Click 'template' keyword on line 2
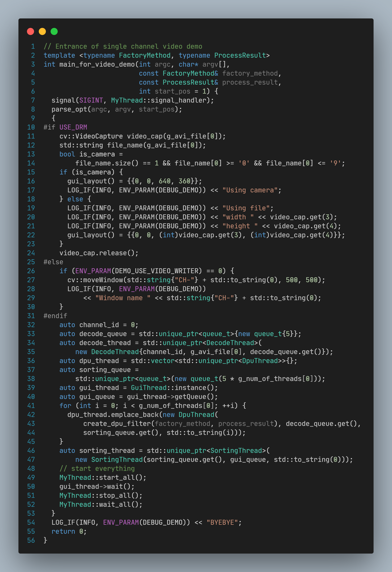Screen dimensions: 392x572 tap(59, 55)
